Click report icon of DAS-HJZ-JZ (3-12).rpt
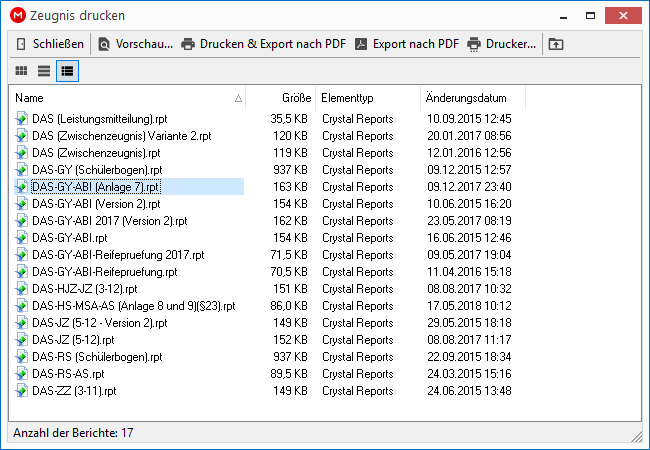 tap(21, 289)
